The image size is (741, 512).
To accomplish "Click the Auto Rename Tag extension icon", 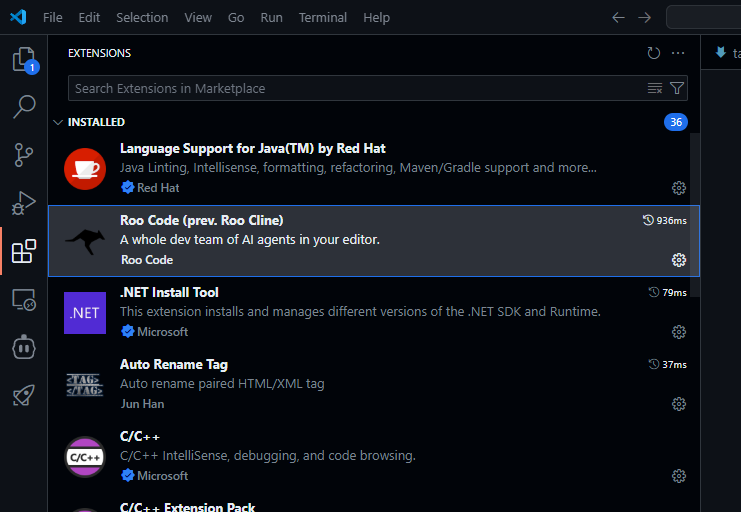I will (85, 385).
